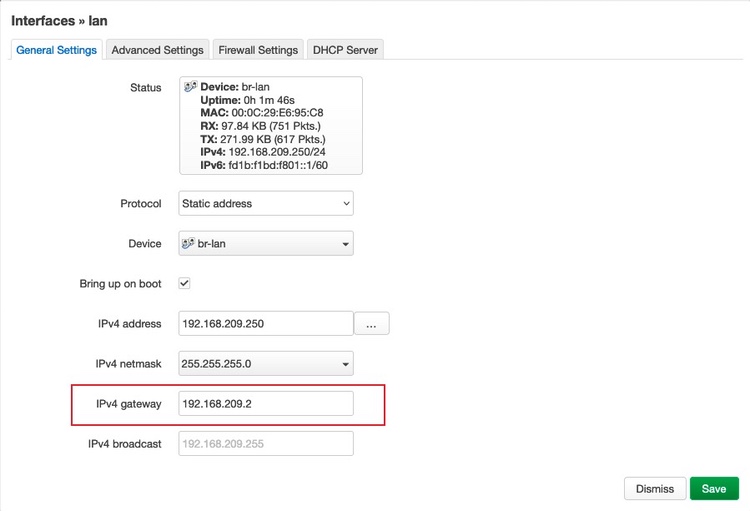The image size is (750, 511).
Task: Click the br-lan icon in Device selector
Action: click(188, 243)
